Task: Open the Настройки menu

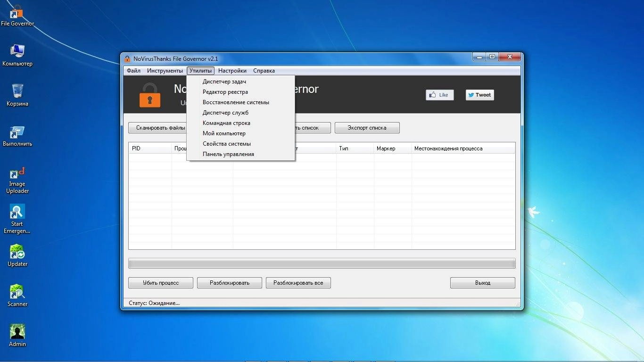Action: pos(232,71)
